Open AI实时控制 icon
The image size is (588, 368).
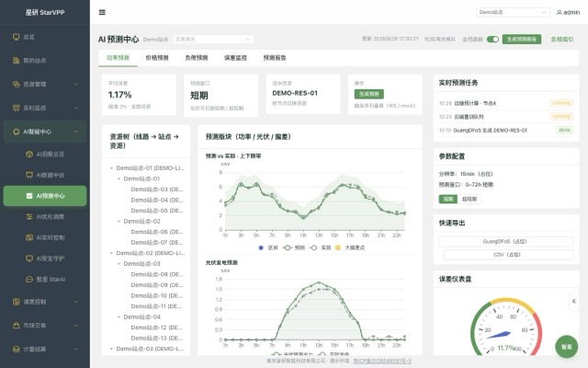29,237
